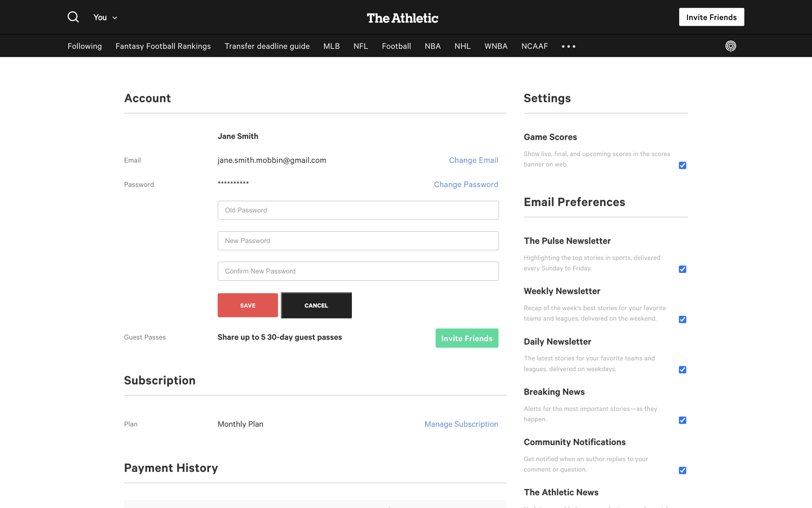Screen dimensions: 812x508
Task: Click the header Invite Friends button
Action: click(711, 17)
